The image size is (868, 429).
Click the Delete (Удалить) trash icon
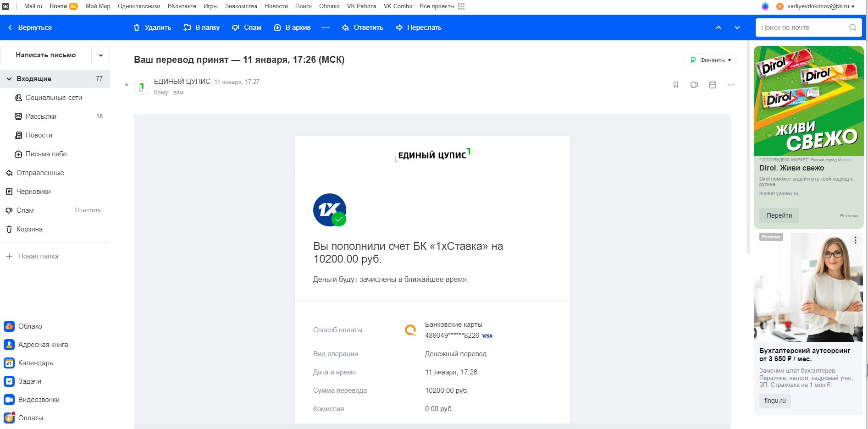[x=137, y=27]
